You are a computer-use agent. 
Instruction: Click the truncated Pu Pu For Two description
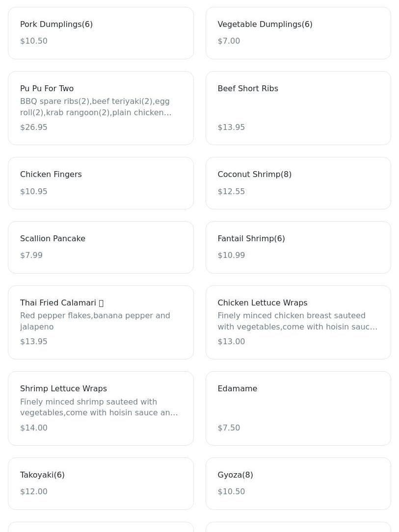pos(96,107)
